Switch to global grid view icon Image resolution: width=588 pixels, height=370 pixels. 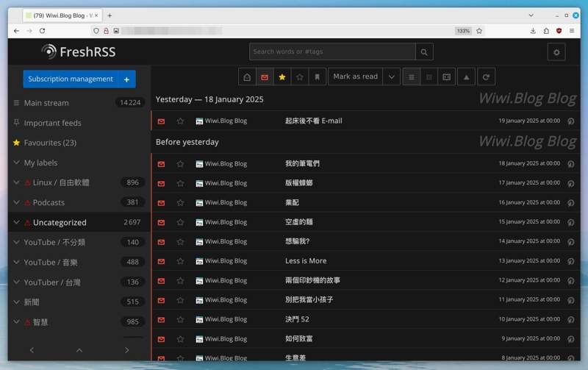[429, 77]
